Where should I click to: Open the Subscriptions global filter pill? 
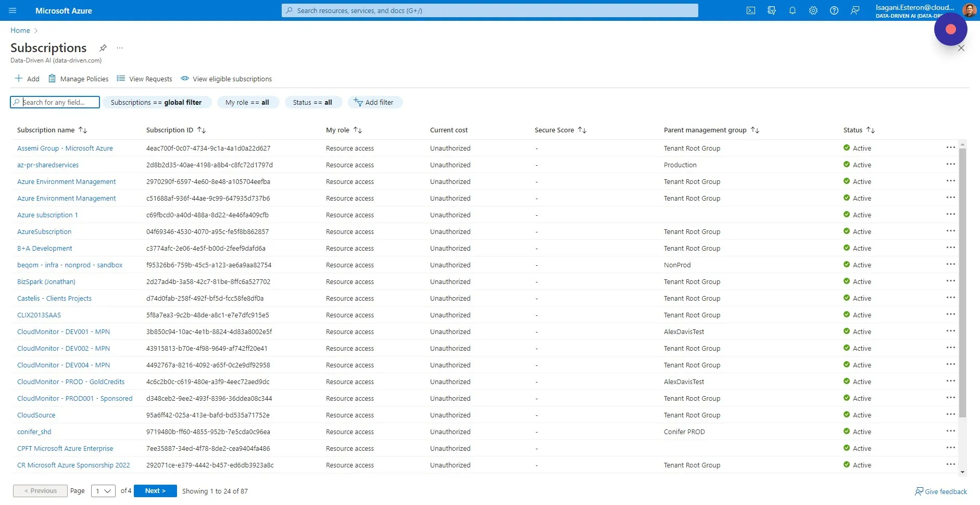(157, 102)
